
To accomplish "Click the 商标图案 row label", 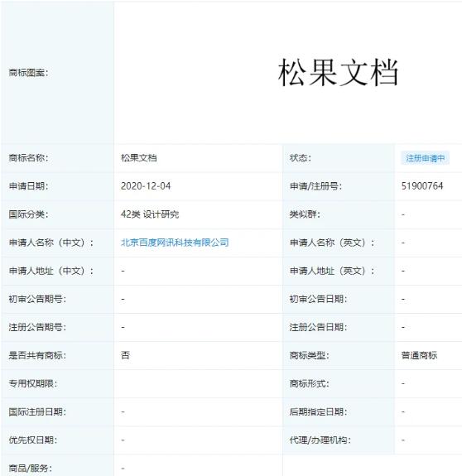I will (28, 73).
